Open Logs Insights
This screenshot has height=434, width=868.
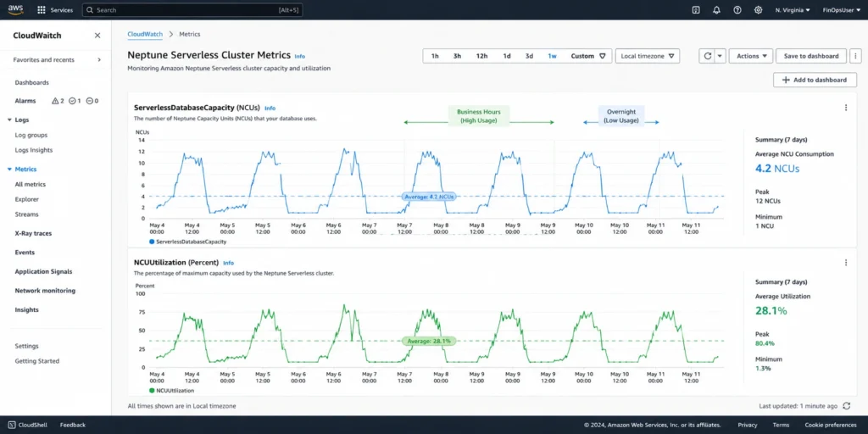coord(34,150)
